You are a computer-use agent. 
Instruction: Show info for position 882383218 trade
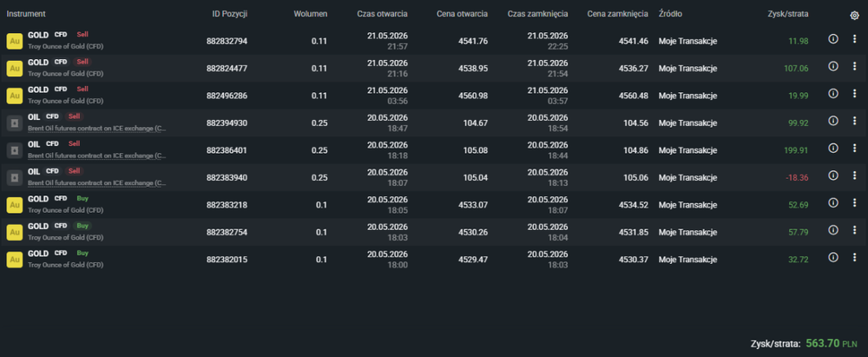click(833, 202)
